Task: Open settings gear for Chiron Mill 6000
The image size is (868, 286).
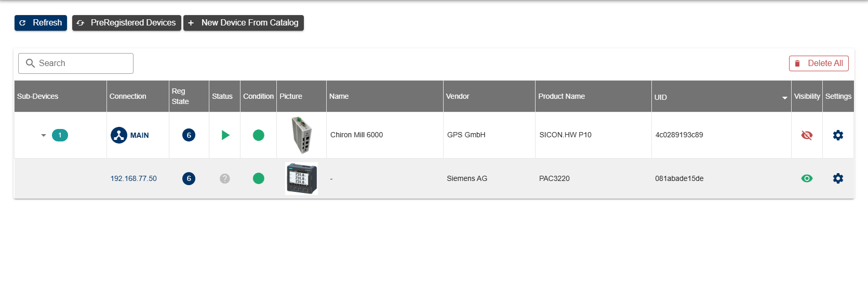Action: [x=838, y=135]
